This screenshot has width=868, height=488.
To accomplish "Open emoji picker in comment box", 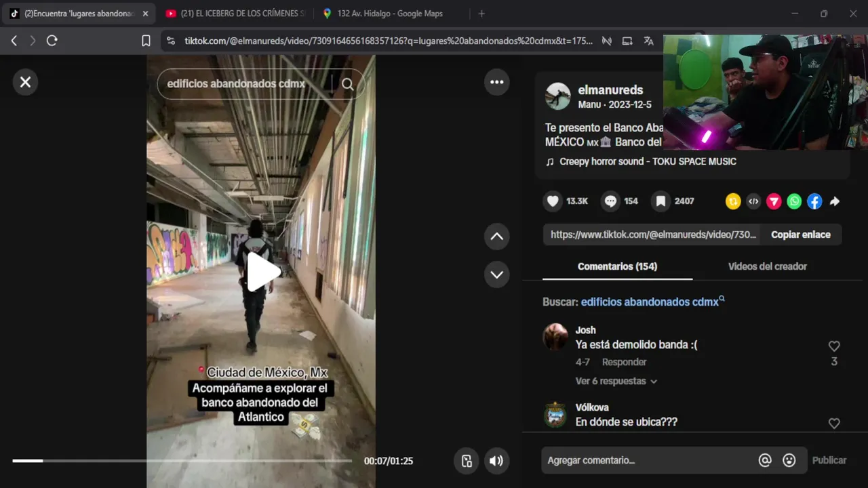I will point(789,460).
